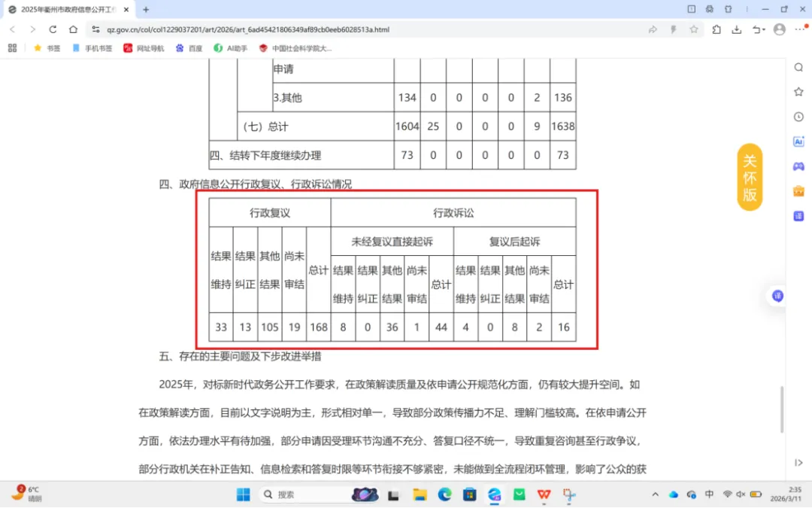Switch the 中 input method indicator
Screen dimensions: 812x508
click(709, 494)
